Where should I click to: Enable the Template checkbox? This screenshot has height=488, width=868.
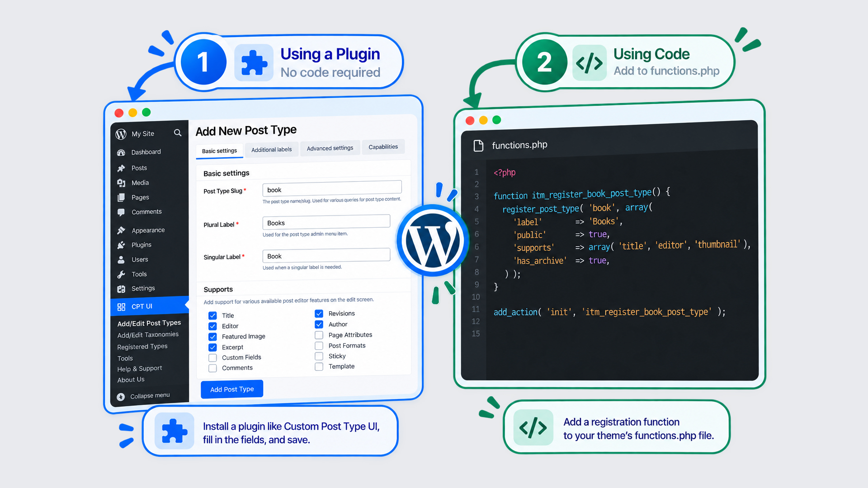pyautogui.click(x=319, y=366)
